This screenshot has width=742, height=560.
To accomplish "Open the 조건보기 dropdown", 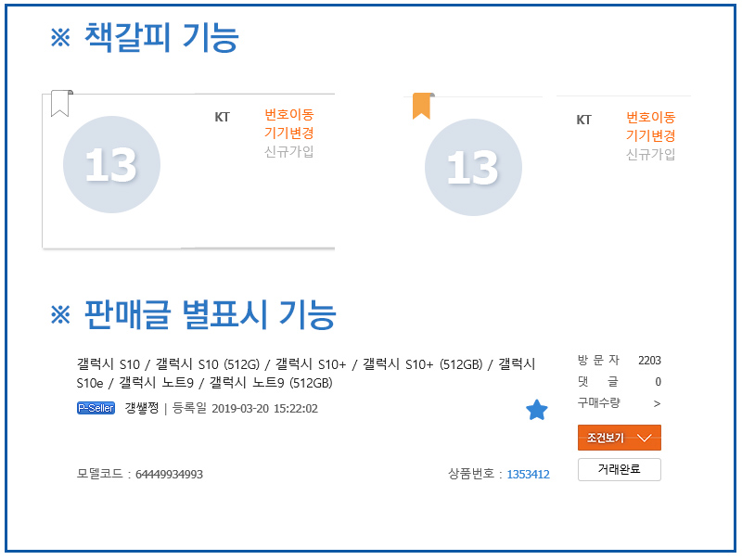I will 618,438.
